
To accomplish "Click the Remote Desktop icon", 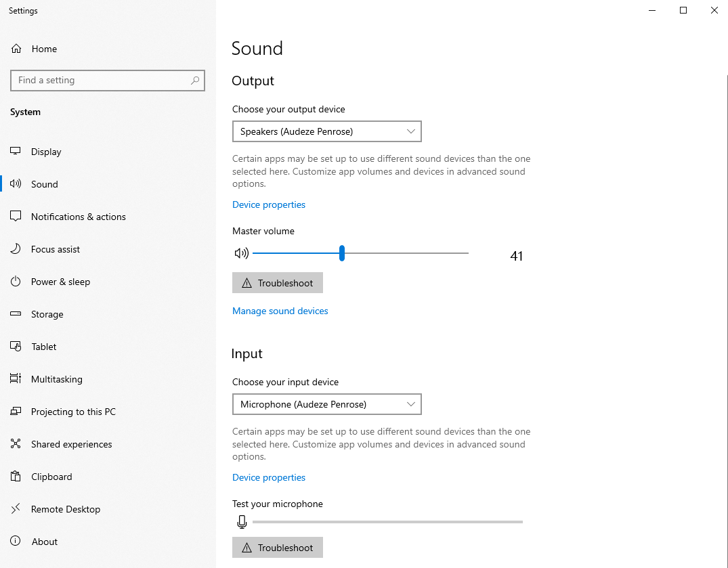I will pos(16,508).
